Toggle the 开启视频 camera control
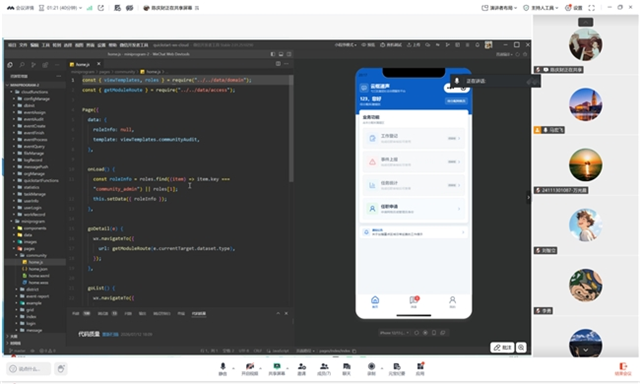The height and width of the screenshot is (384, 640). (249, 368)
